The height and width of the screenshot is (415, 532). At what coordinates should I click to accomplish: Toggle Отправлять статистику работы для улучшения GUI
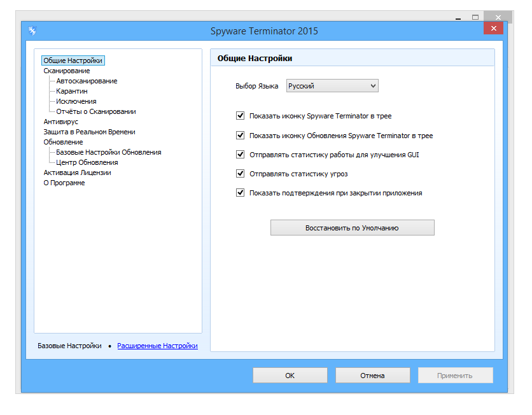[x=240, y=154]
